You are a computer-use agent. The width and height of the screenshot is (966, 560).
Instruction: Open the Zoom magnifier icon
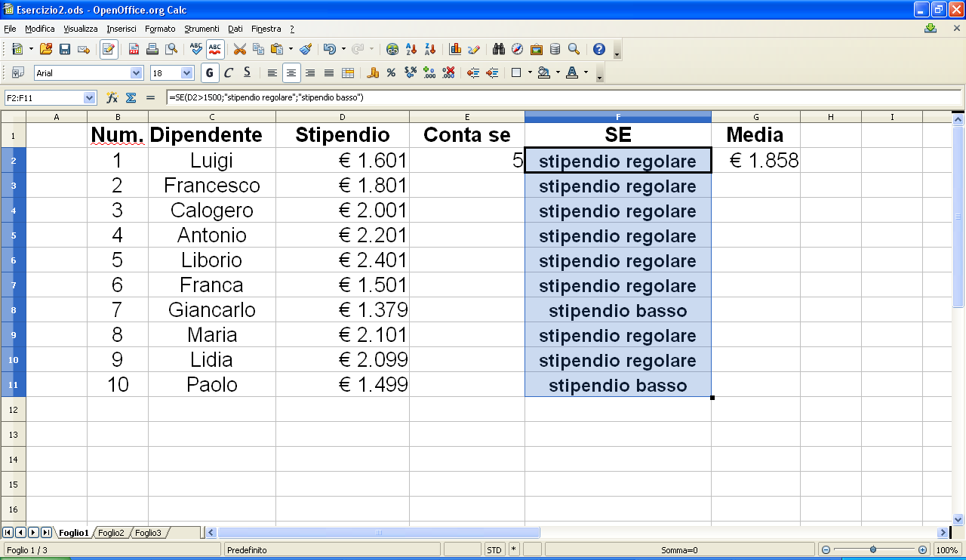tap(574, 49)
